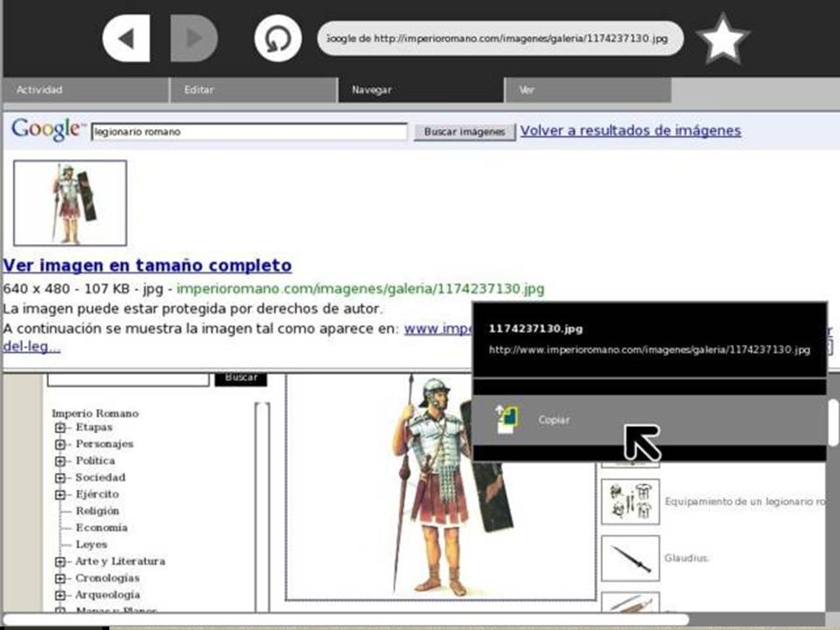The height and width of the screenshot is (630, 840).
Task: Click the legionario romano search box
Action: (249, 132)
